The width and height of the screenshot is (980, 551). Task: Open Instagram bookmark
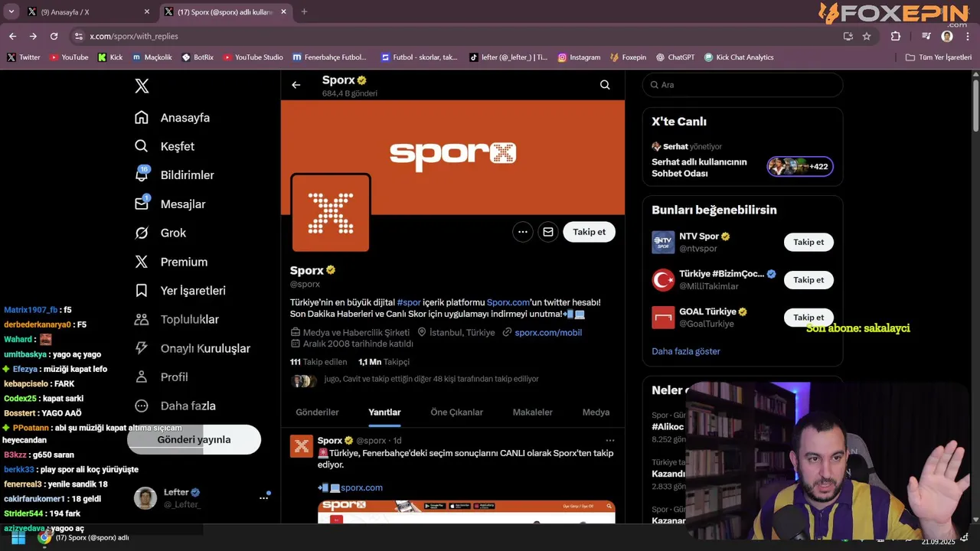pos(579,57)
